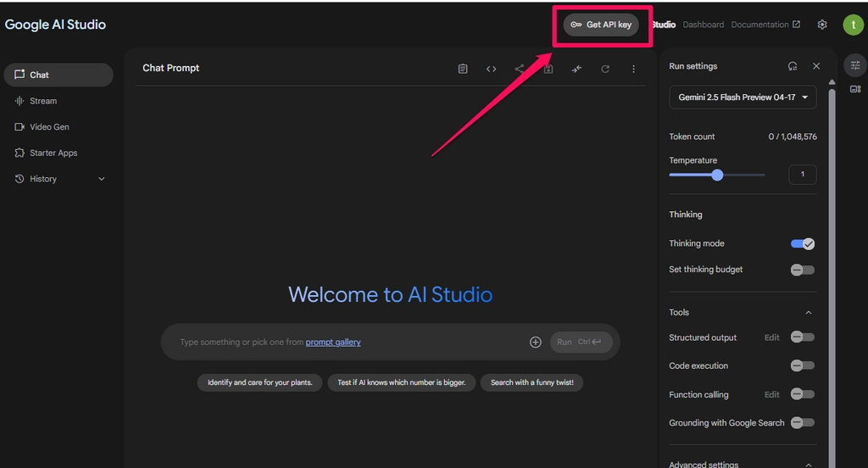The image size is (868, 468).
Task: Click the system instructions clipboard icon
Action: point(463,69)
